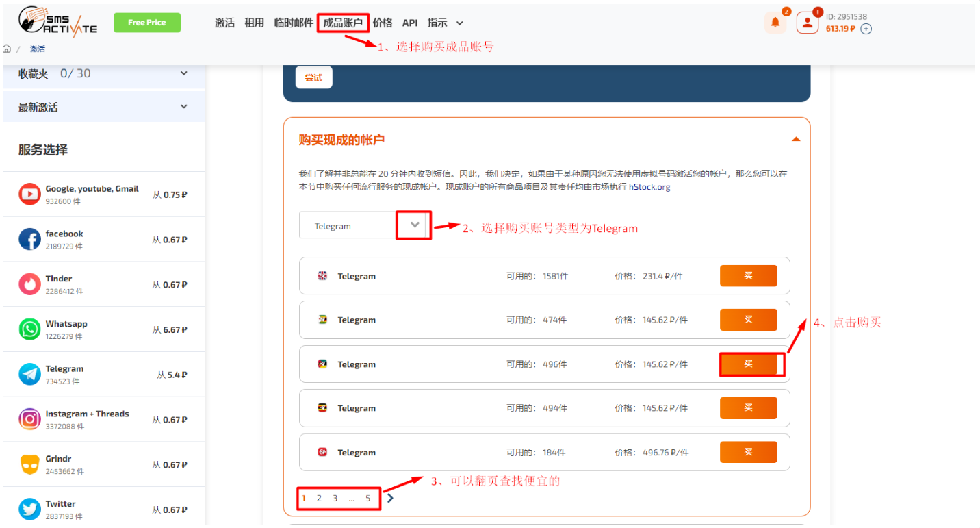Click the plus icon to top up balance
Screen dimensions: 980x528
866,29
